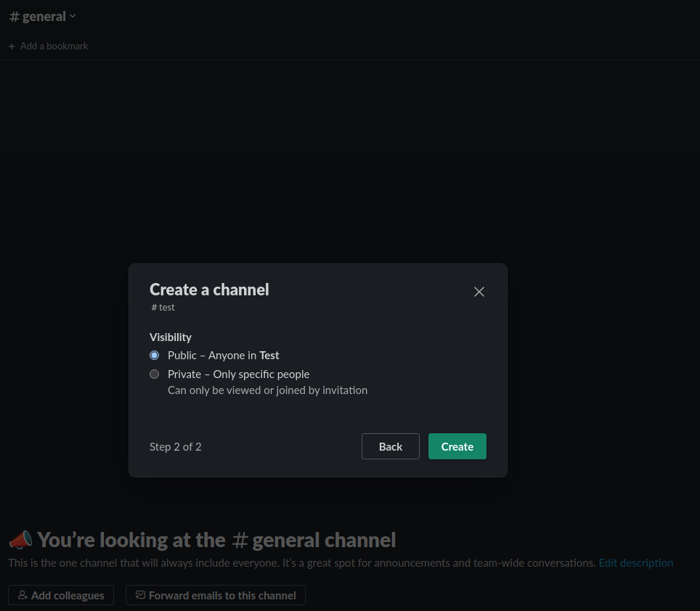Open the #general channel name dropdown
Screen dimensions: 700x611
(x=42, y=17)
